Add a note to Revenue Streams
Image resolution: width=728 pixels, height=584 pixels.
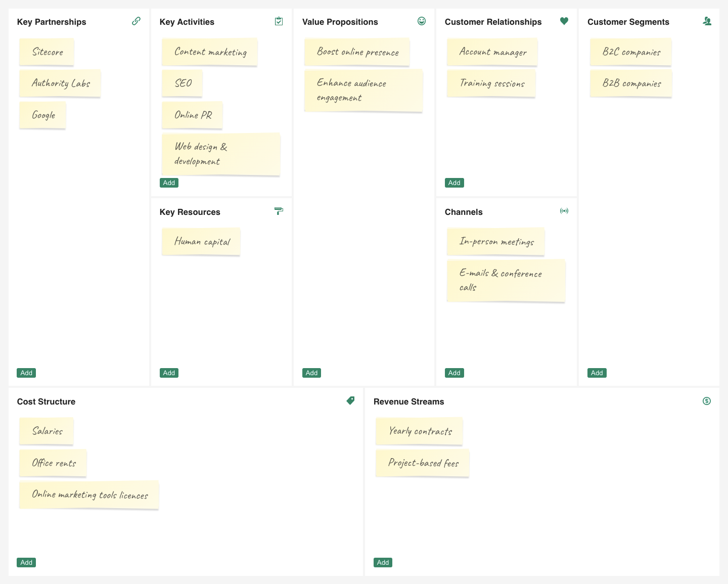point(383,562)
